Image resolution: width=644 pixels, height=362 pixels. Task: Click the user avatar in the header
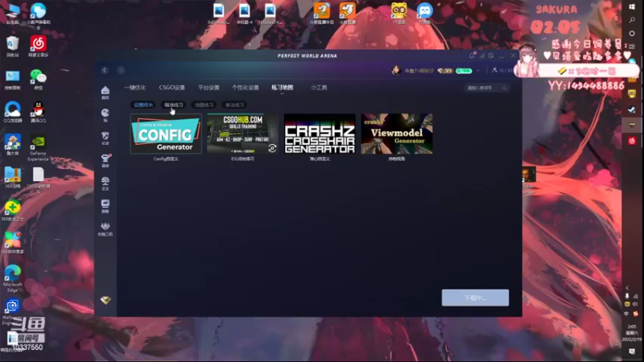pos(396,71)
